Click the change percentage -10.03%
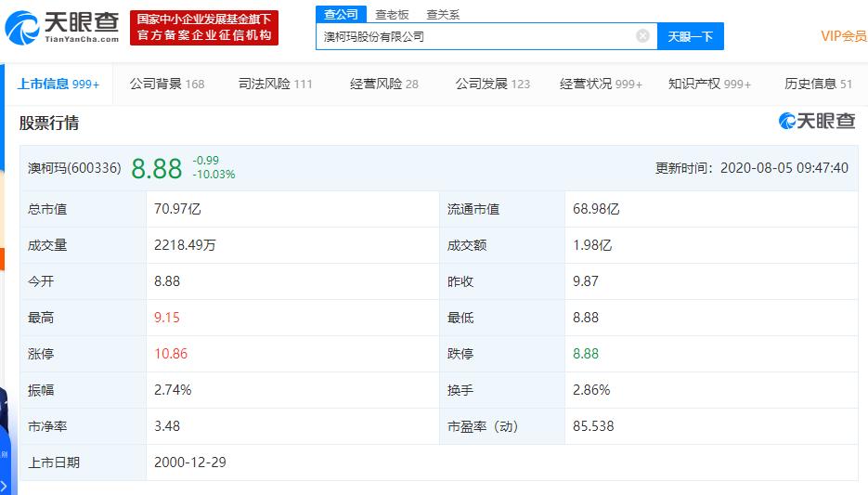This screenshot has width=868, height=495. (214, 175)
